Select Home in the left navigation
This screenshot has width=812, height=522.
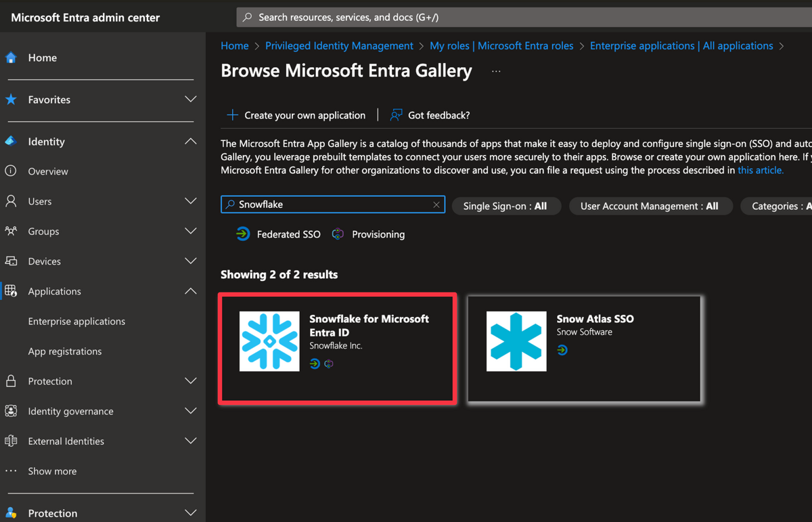coord(43,58)
